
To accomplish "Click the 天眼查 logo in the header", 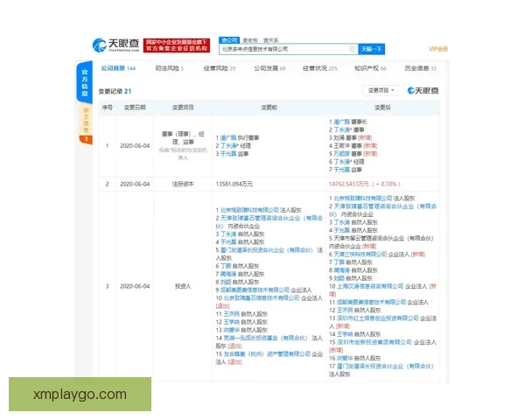I will coord(115,45).
